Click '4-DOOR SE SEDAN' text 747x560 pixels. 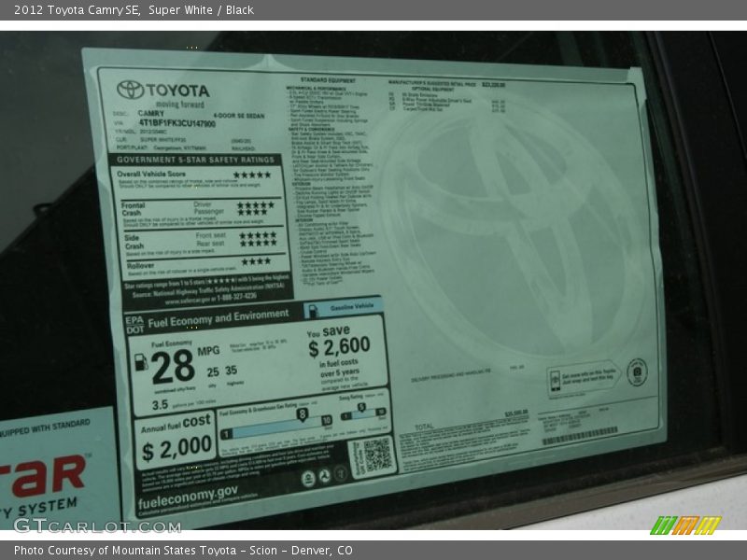pyautogui.click(x=239, y=116)
